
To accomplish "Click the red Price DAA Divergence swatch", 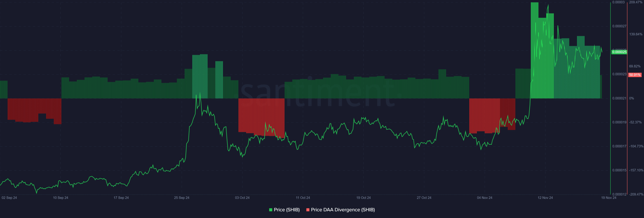I will tap(308, 210).
